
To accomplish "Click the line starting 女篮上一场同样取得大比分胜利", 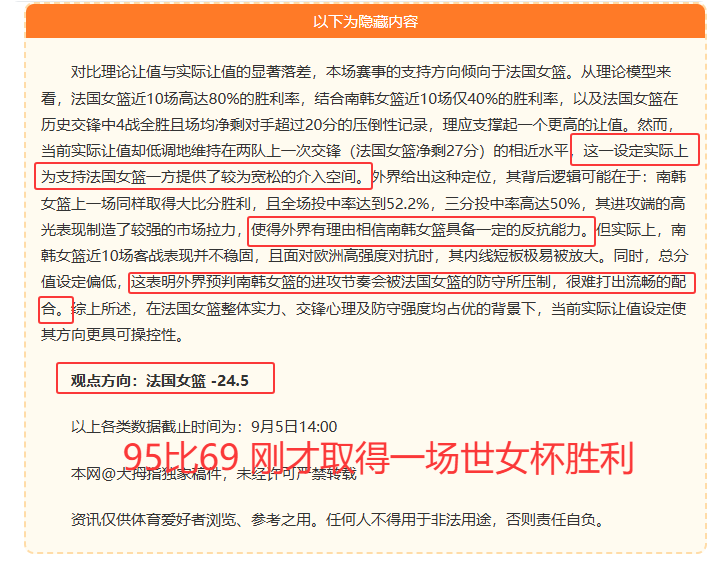I will (363, 204).
